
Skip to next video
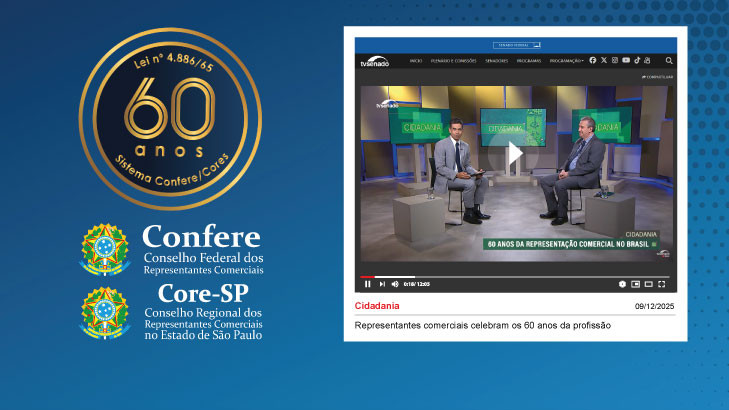(382, 284)
